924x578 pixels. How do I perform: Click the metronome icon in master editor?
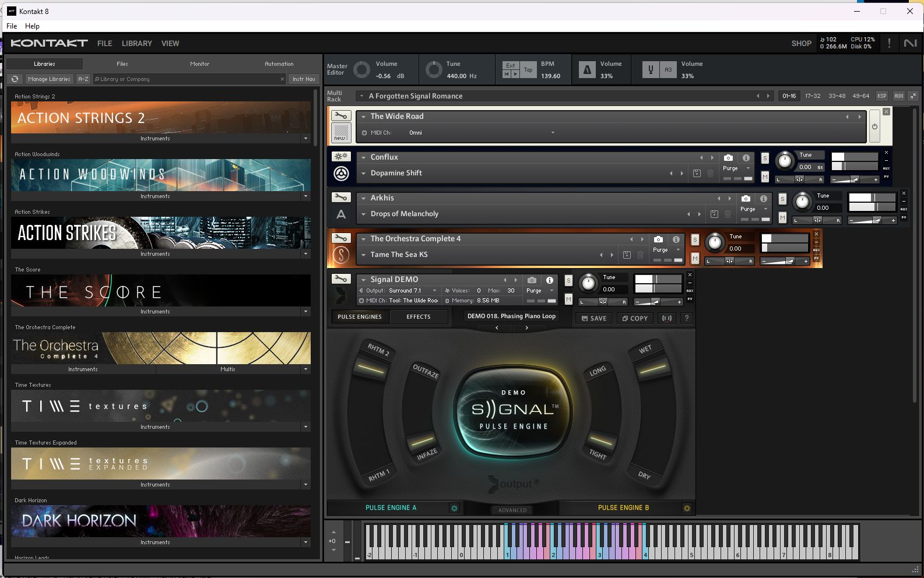(x=587, y=70)
